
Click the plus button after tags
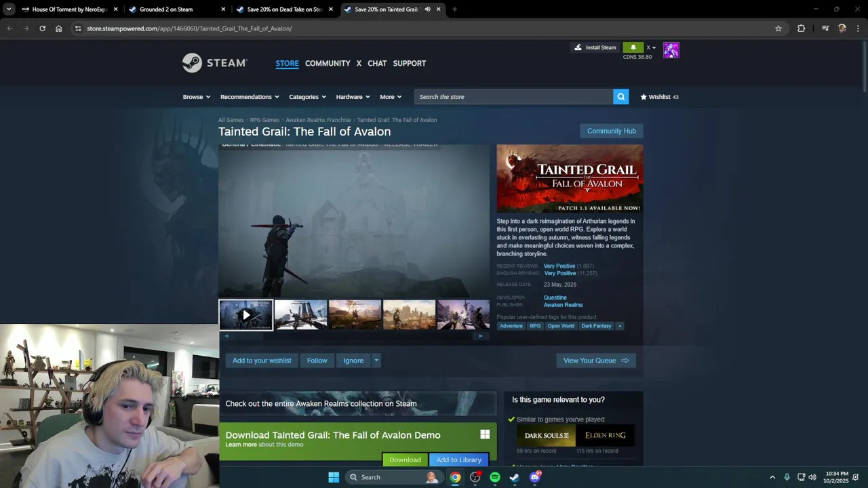[x=620, y=326]
